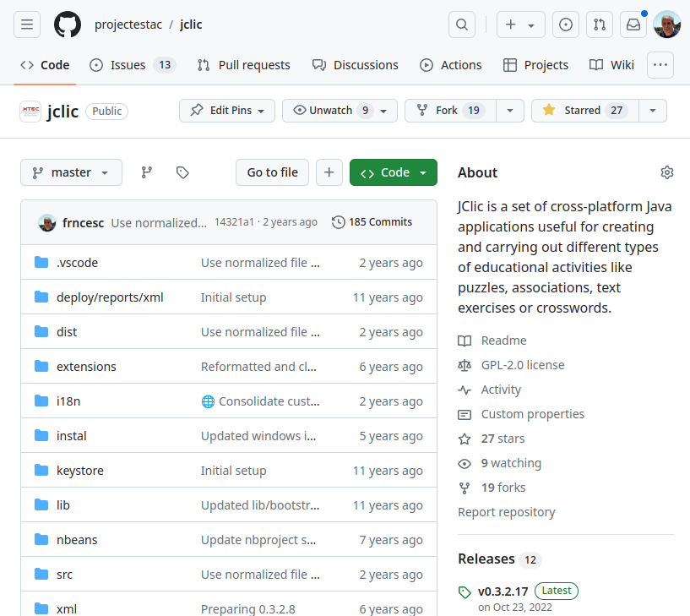Screen dimensions: 690x616
Task: Open the dist folder
Action: tap(67, 332)
